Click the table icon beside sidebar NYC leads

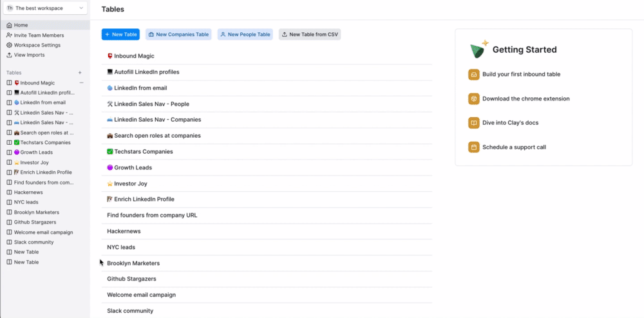10,202
